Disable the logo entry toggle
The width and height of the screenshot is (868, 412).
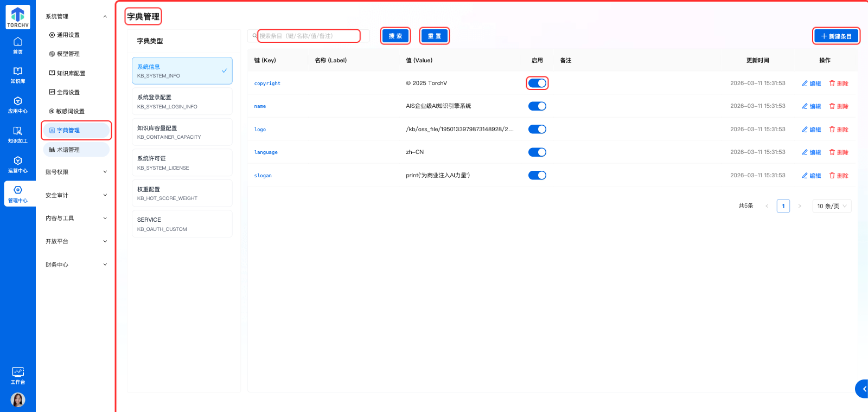click(x=537, y=129)
